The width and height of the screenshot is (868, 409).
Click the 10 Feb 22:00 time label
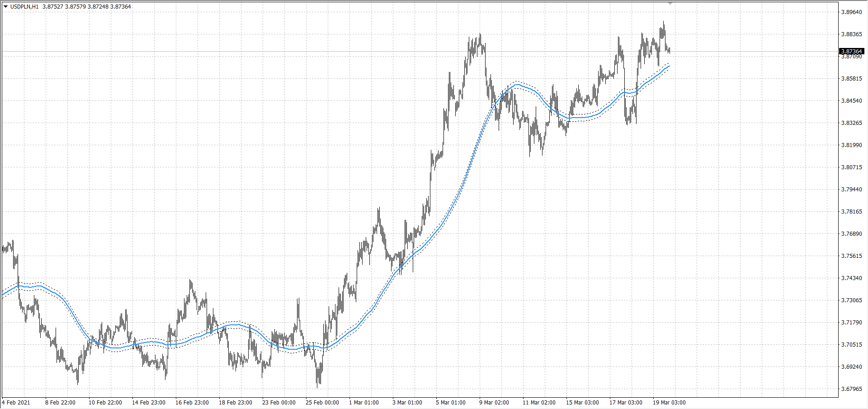pyautogui.click(x=105, y=403)
